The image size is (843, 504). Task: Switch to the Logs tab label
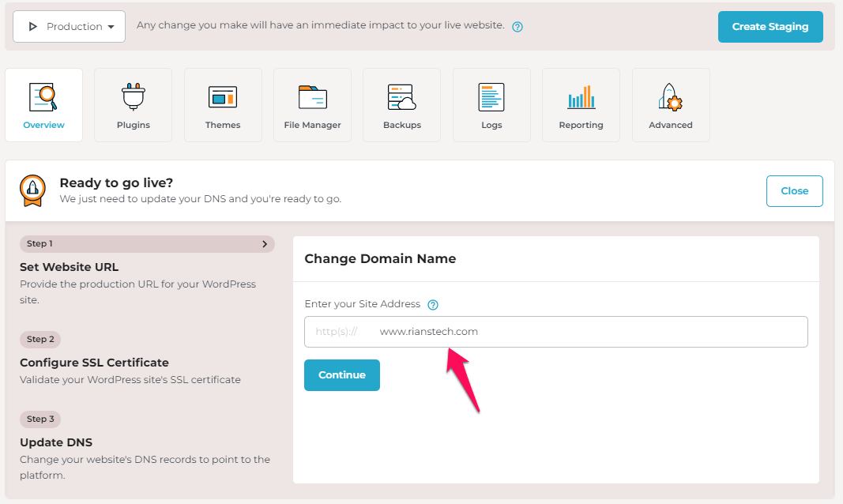coord(491,125)
